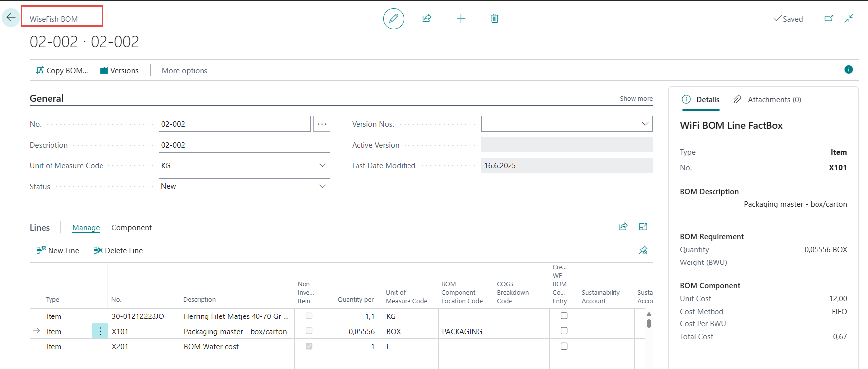Open the Unit of Measure Code dropdown
Image resolution: width=868 pixels, height=369 pixels.
click(322, 165)
